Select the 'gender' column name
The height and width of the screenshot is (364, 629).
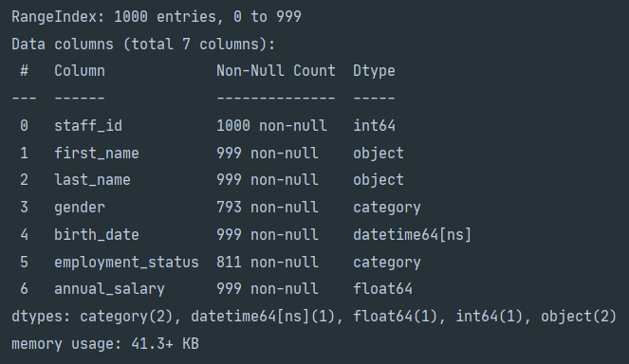pyautogui.click(x=80, y=209)
